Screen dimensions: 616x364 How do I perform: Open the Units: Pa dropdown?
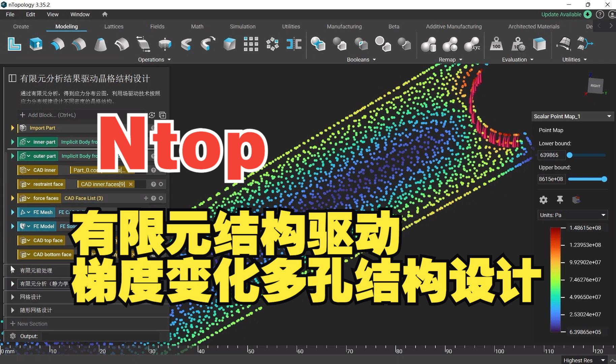tap(573, 215)
